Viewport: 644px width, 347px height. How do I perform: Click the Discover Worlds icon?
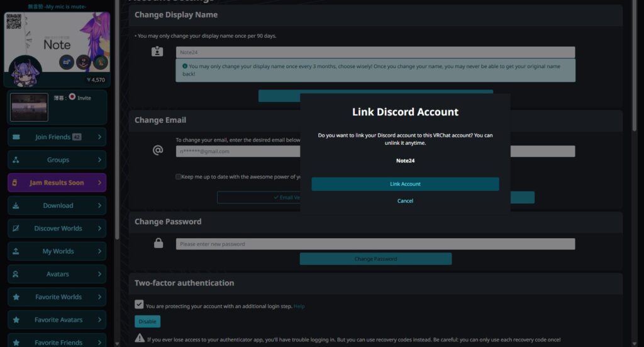[x=16, y=229]
